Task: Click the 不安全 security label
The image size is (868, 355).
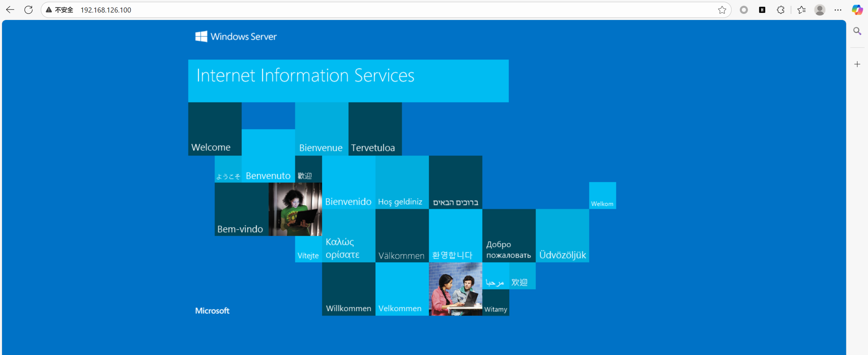Action: 64,10
